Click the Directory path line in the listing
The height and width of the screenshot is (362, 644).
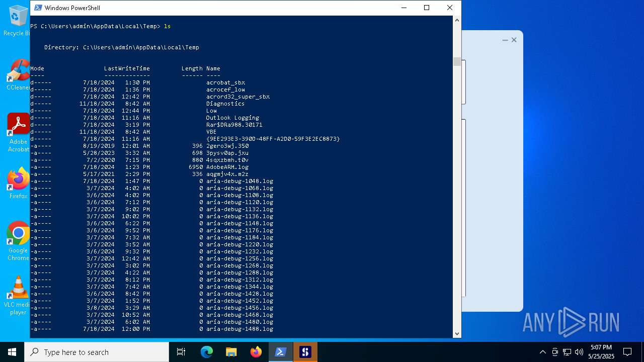click(x=122, y=47)
